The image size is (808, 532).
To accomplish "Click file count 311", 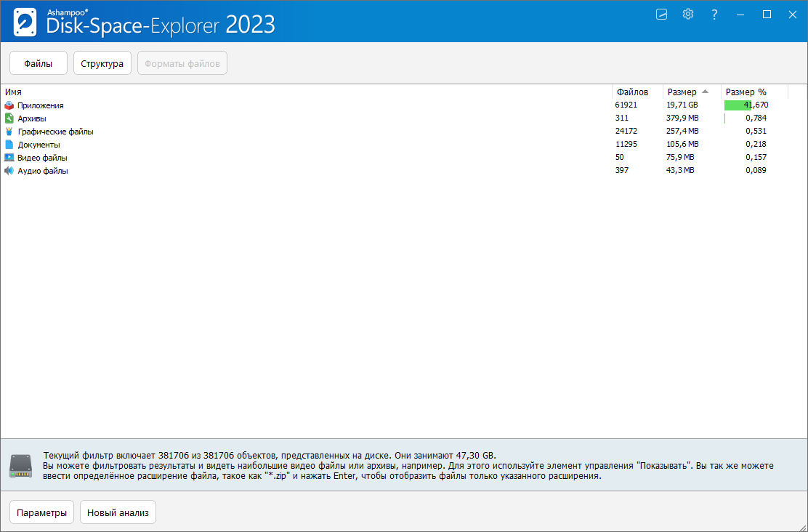I will point(622,118).
